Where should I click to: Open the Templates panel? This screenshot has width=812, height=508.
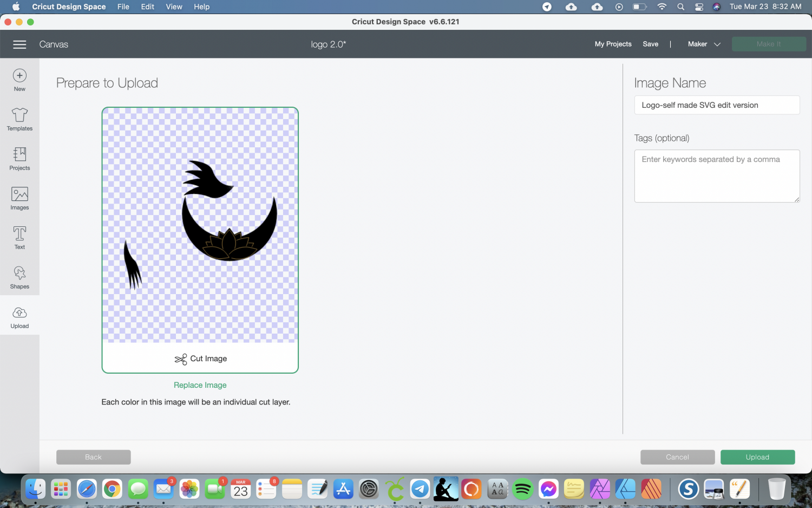pyautogui.click(x=19, y=119)
